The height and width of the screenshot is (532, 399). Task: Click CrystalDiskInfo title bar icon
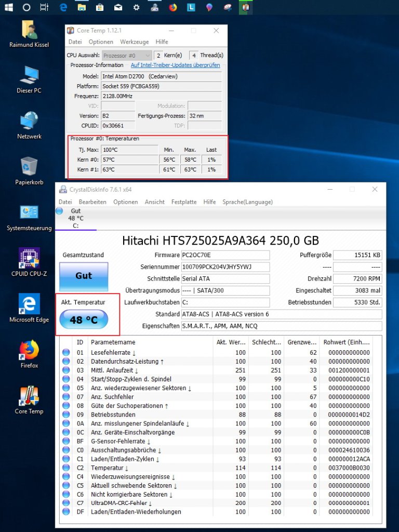coord(63,189)
